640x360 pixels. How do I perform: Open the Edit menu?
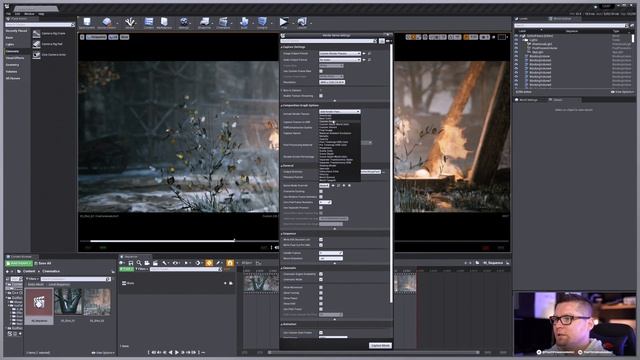click(17, 14)
